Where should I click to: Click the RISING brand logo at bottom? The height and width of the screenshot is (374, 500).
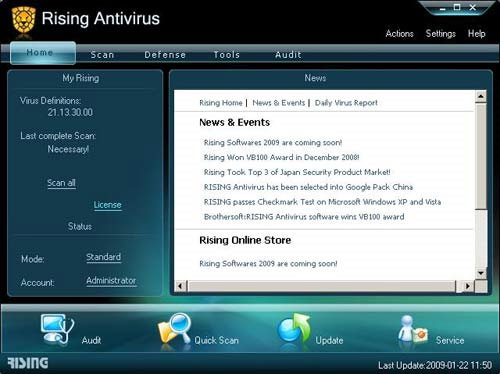pos(28,363)
